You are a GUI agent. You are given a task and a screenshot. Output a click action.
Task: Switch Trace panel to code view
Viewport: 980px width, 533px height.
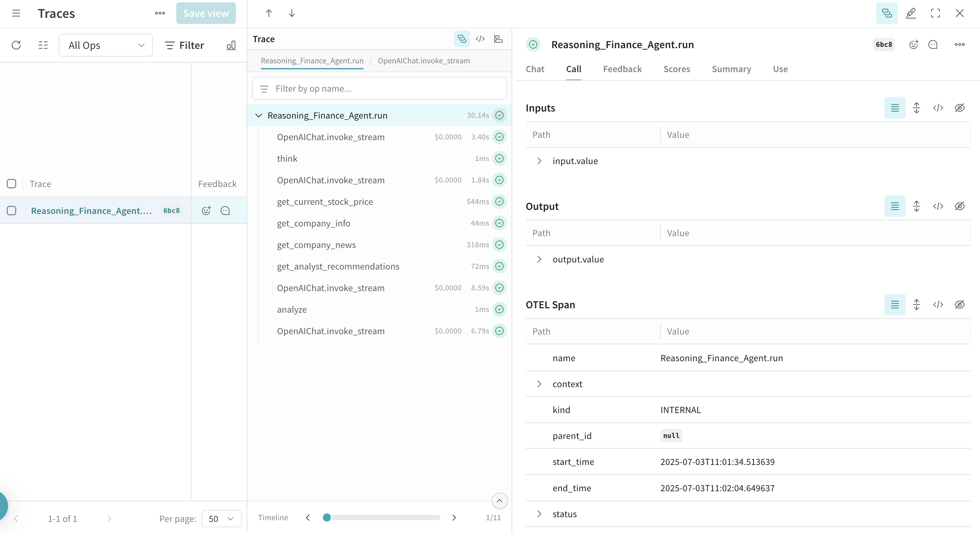coord(480,39)
